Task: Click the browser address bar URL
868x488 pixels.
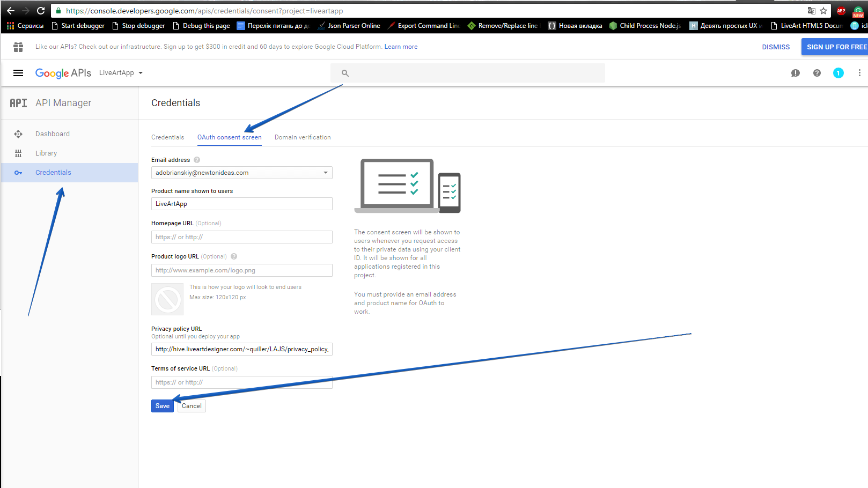Action: (x=204, y=11)
